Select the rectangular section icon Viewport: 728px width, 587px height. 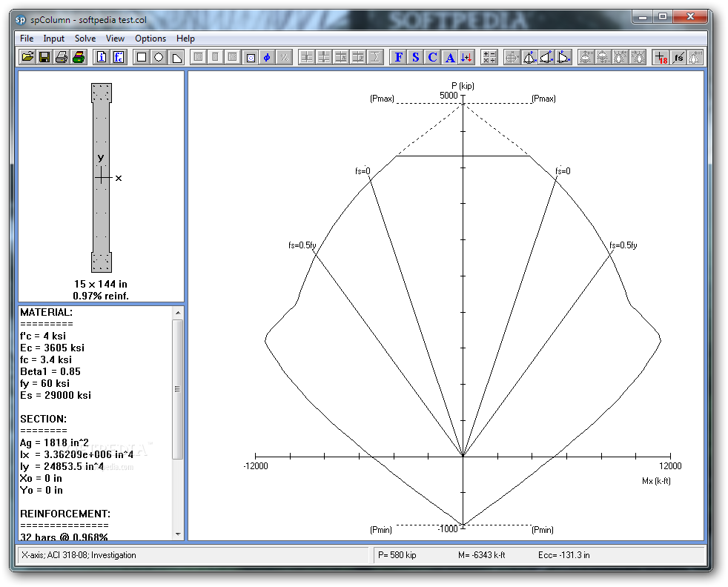click(142, 57)
